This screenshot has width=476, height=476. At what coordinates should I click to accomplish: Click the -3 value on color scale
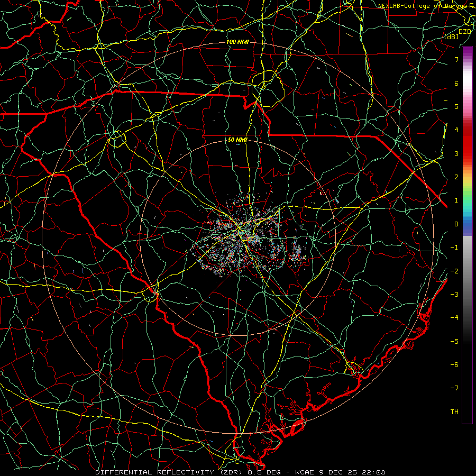pyautogui.click(x=454, y=295)
